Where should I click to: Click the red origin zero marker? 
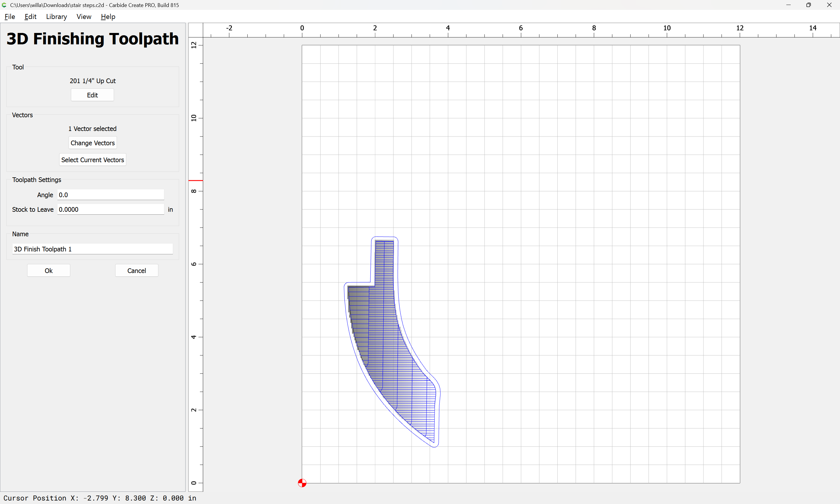click(302, 483)
